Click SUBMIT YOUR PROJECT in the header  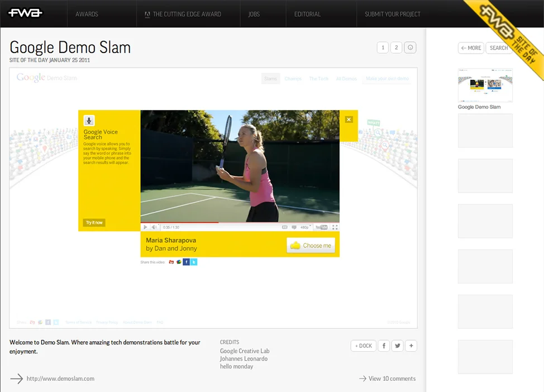tap(393, 14)
